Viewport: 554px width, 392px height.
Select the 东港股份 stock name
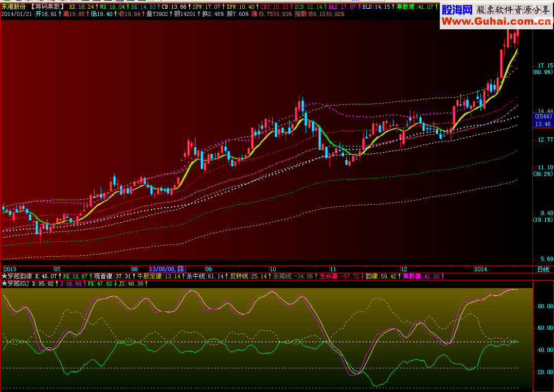pyautogui.click(x=14, y=7)
